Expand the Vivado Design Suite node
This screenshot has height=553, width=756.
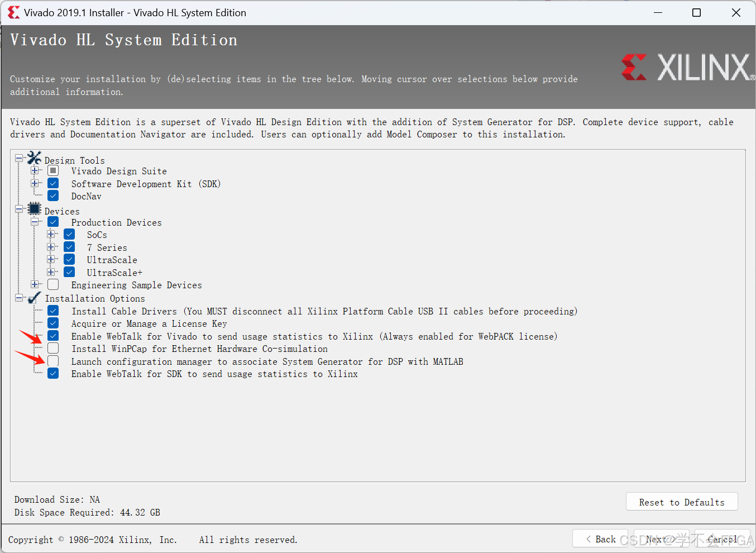click(35, 170)
